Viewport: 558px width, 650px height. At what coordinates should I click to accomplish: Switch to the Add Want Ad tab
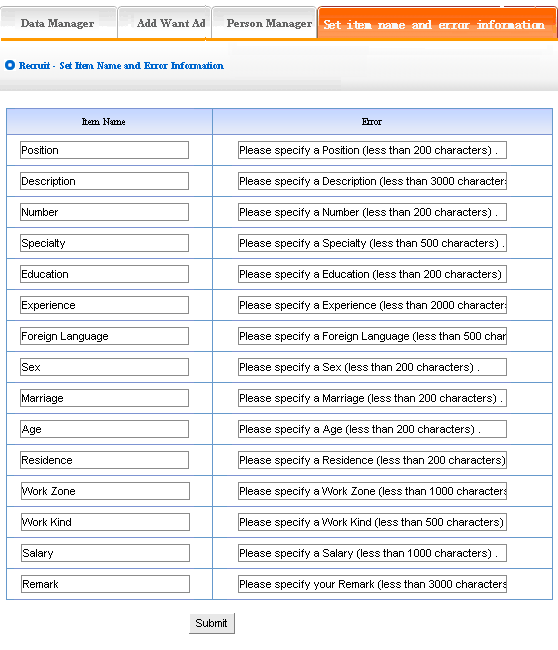tap(165, 23)
